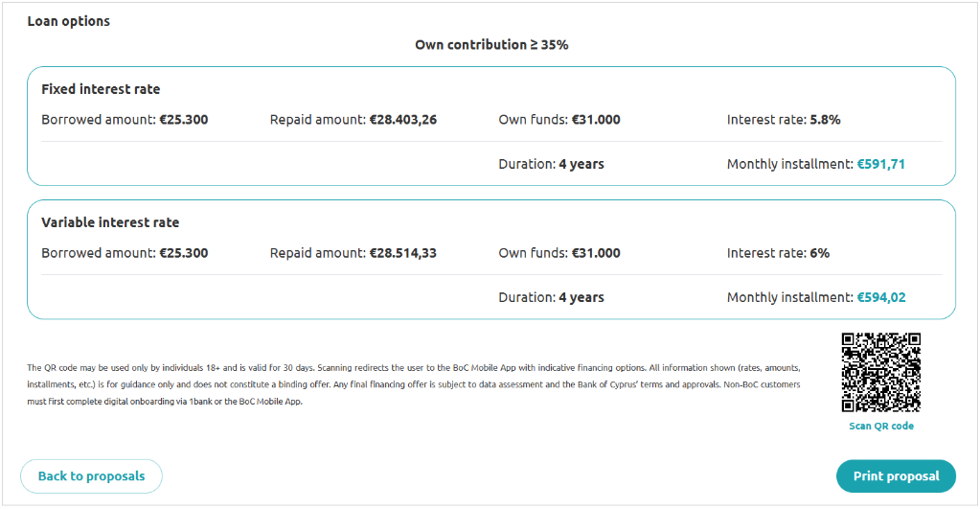
Task: Select the fixed repaid amount €28.403,26
Action: [x=403, y=120]
